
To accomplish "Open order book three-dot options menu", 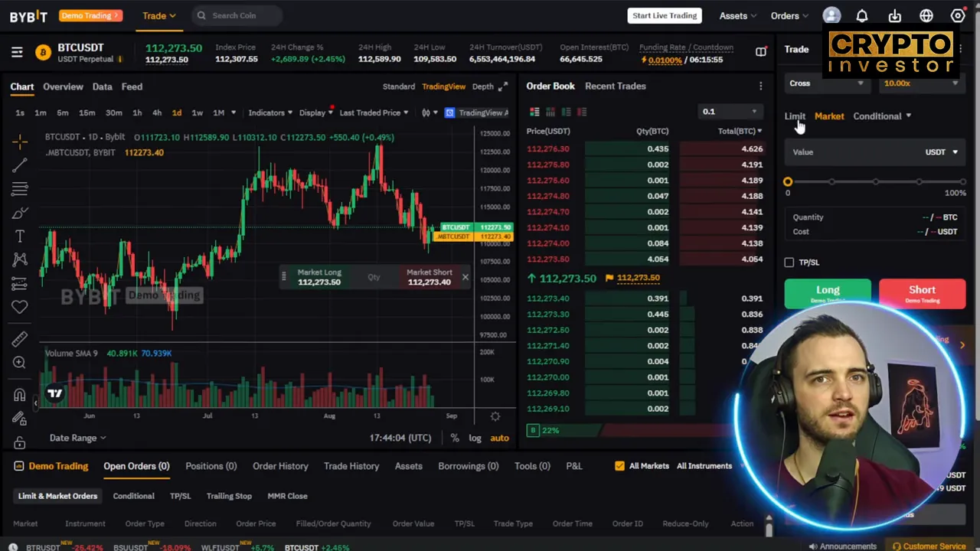I will point(760,86).
